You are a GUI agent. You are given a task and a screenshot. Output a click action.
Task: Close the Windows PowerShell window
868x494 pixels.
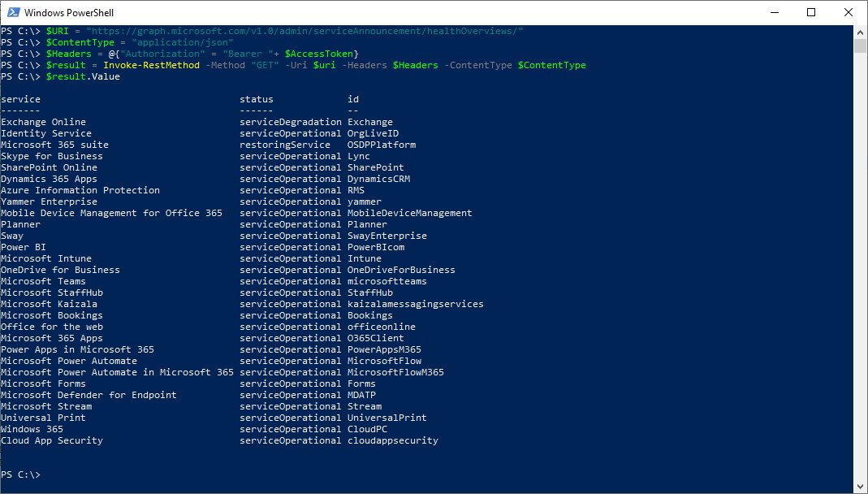(848, 12)
